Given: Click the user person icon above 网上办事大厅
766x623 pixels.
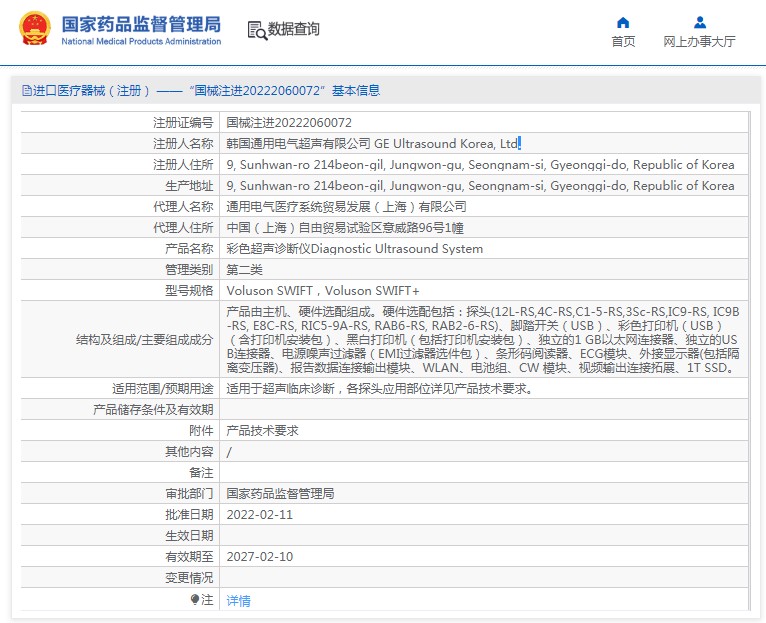Looking at the screenshot, I should point(699,22).
